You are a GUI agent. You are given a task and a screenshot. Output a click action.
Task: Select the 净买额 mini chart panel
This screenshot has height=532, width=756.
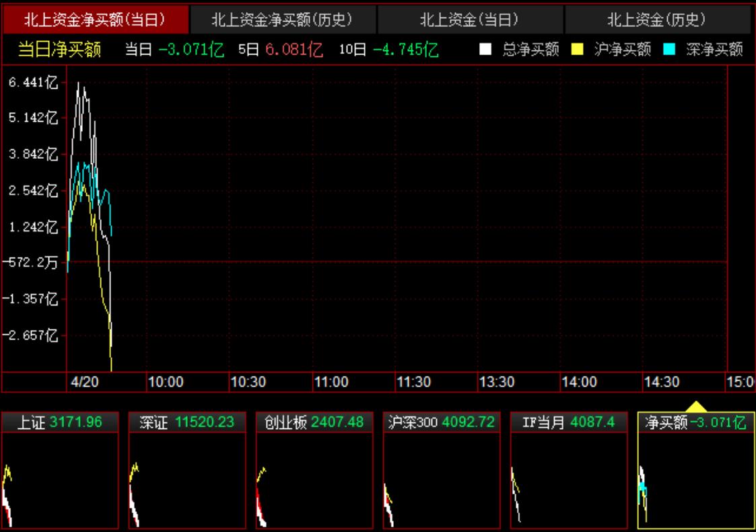[695, 471]
